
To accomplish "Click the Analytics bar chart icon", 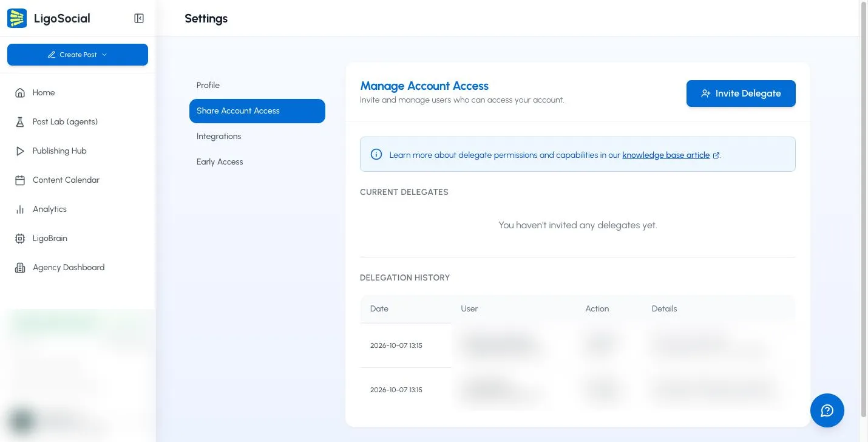I will click(x=20, y=209).
